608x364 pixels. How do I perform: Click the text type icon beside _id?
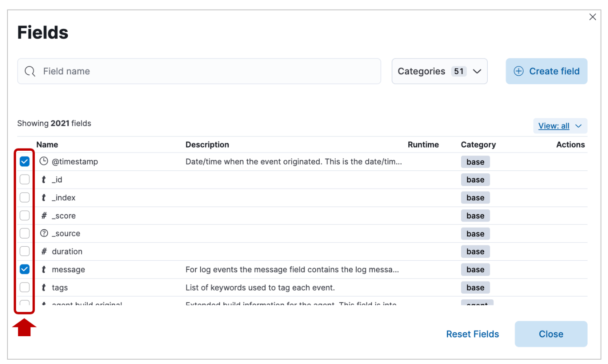(43, 180)
